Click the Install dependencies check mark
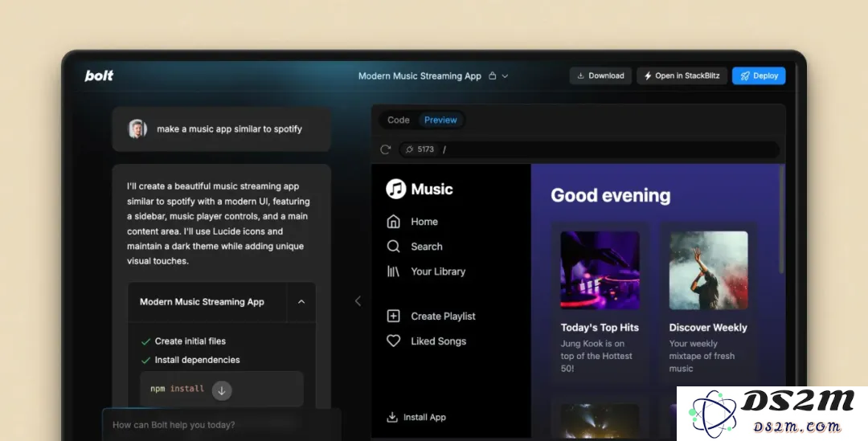 145,360
